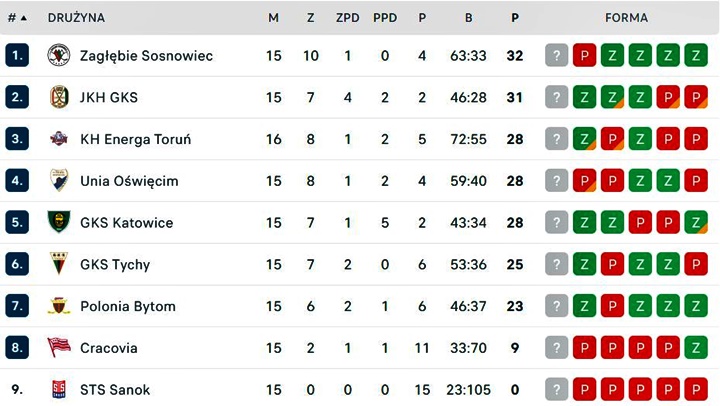Click the JKH GKS team crest
Screen dimensions: 720x406
59,98
